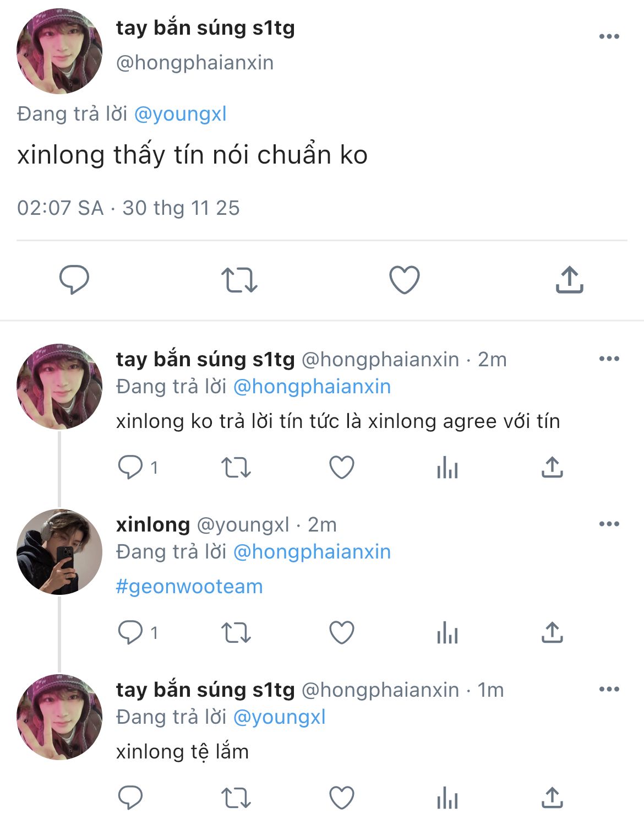Open xinlong's profile picture
Viewport: 644px width, 824px height.
[x=59, y=552]
